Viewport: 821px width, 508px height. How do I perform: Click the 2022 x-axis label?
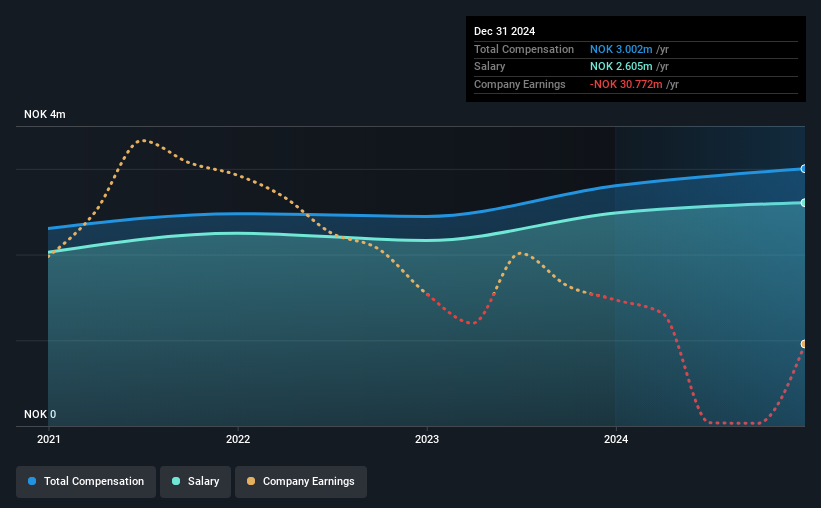[x=238, y=439]
